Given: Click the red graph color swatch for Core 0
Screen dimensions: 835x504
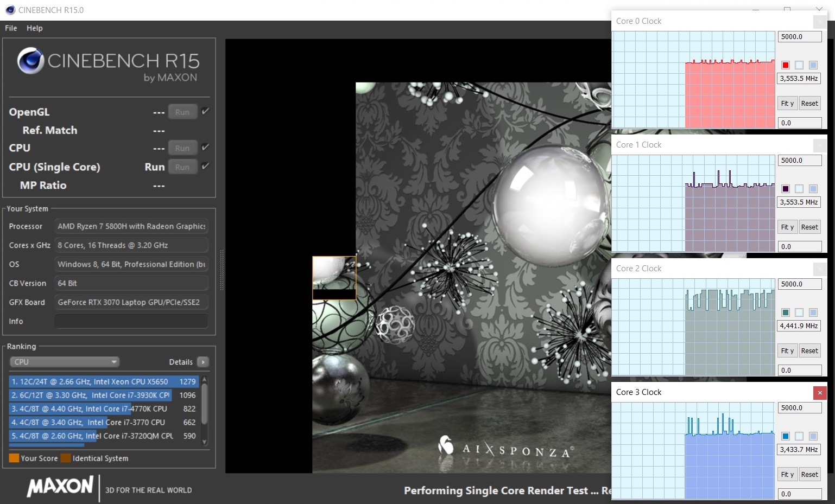Looking at the screenshot, I should click(785, 65).
